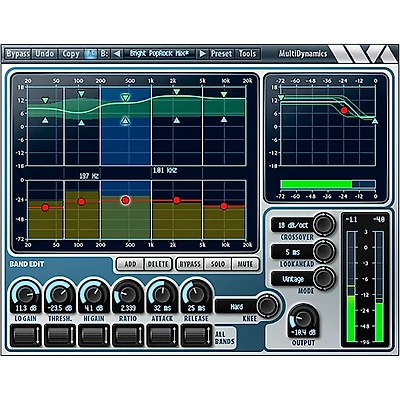Screen dimensions: 400x400
Task: Click the down-triangle gain marker near 10k
Action: pyautogui.click(x=224, y=95)
